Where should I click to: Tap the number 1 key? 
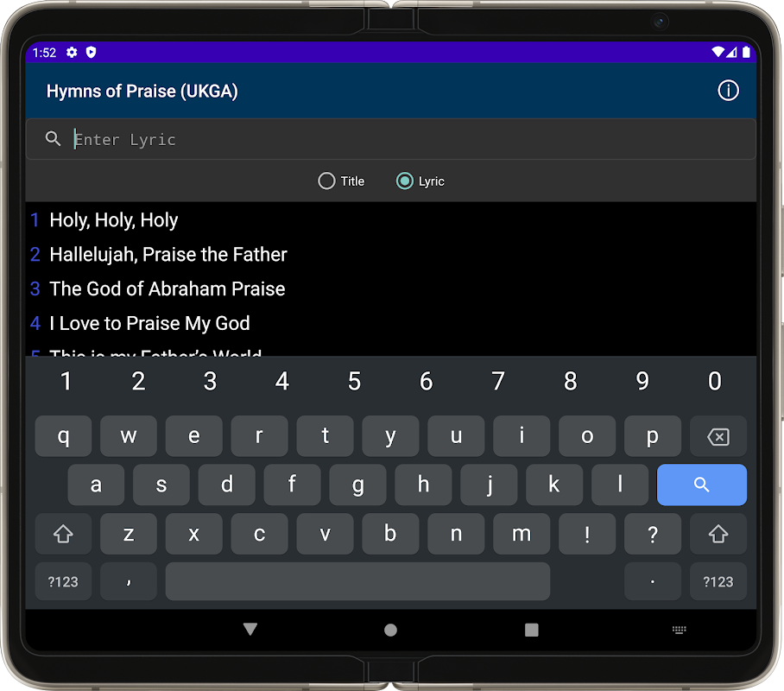[66, 381]
